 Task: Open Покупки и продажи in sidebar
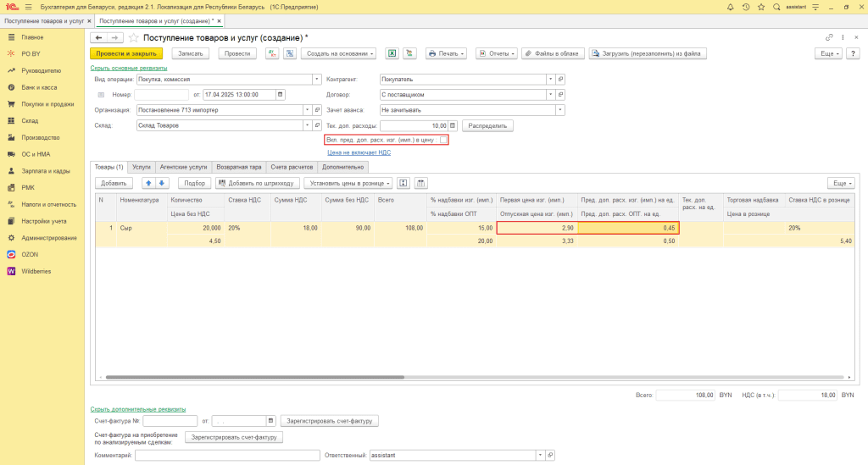[x=47, y=104]
